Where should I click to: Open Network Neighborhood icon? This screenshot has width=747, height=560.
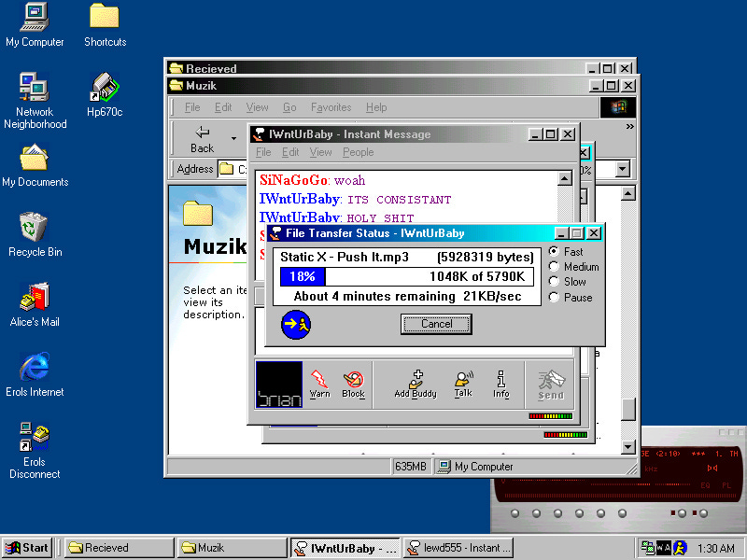click(x=35, y=101)
